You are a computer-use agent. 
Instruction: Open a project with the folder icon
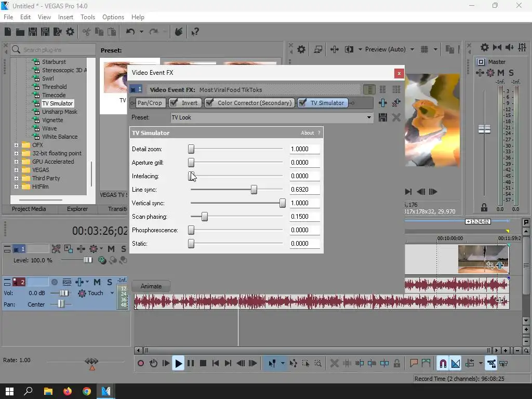(x=20, y=32)
